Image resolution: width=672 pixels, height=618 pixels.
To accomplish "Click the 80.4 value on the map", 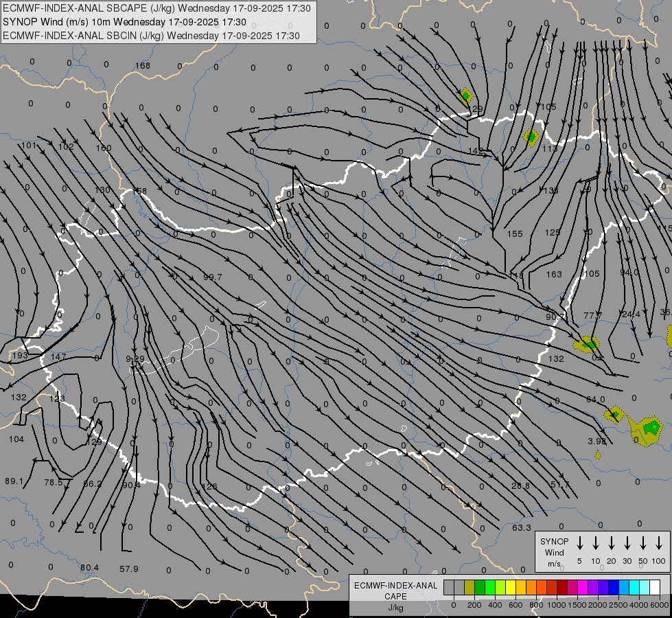I will [x=89, y=568].
